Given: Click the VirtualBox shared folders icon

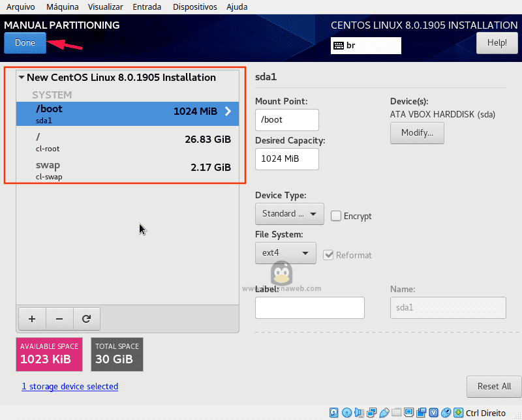Looking at the screenshot, I should pyautogui.click(x=396, y=413).
